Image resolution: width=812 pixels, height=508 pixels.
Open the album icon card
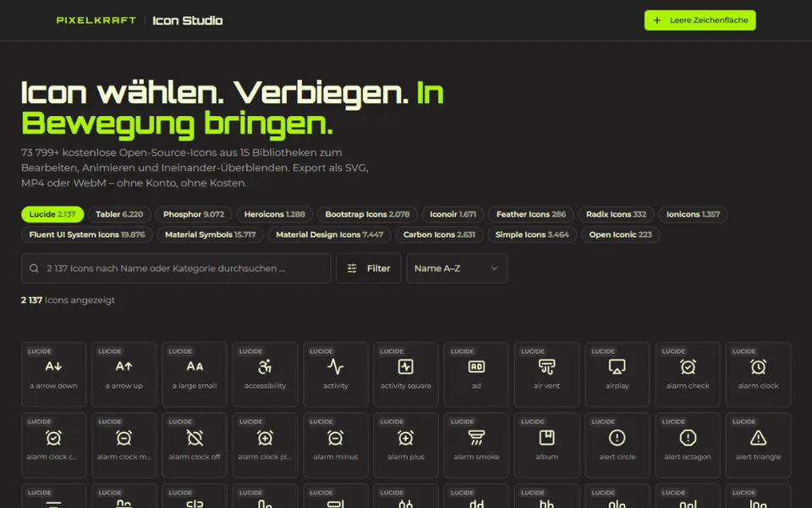point(546,445)
